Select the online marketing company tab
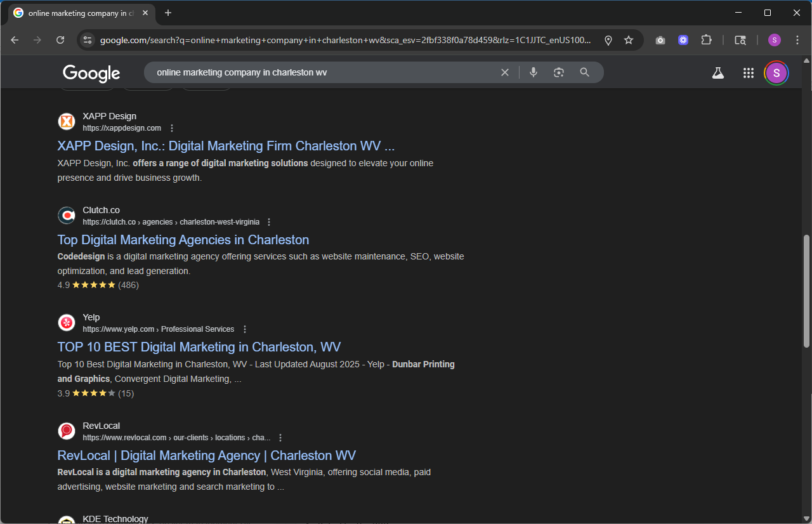812x524 pixels. 79,13
